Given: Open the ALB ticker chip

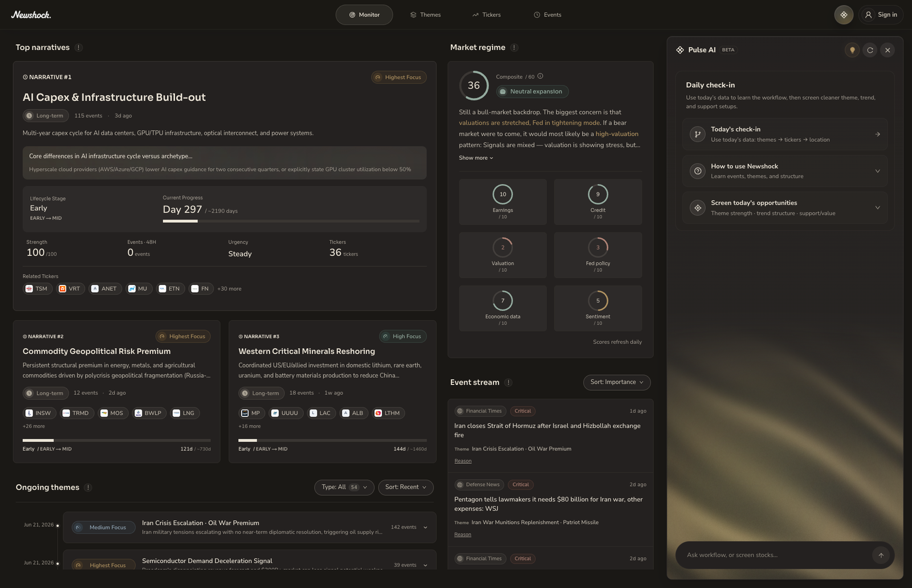Looking at the screenshot, I should 353,413.
